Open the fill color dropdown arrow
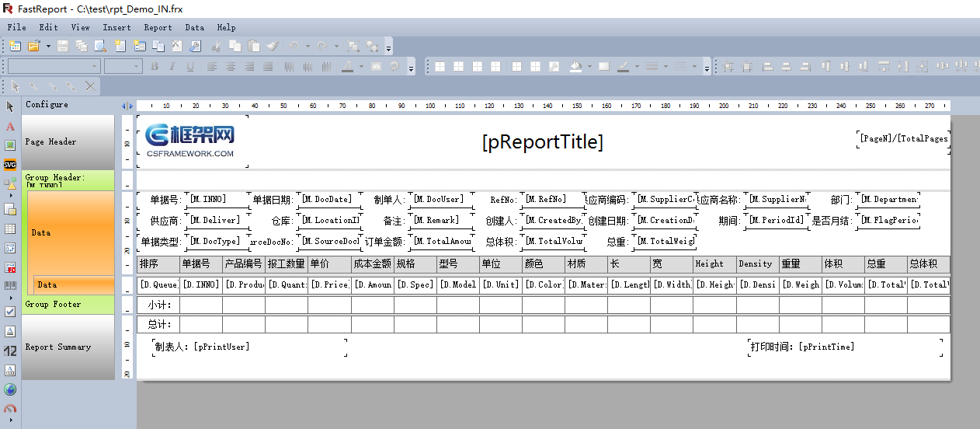This screenshot has height=429, width=980. click(x=589, y=66)
